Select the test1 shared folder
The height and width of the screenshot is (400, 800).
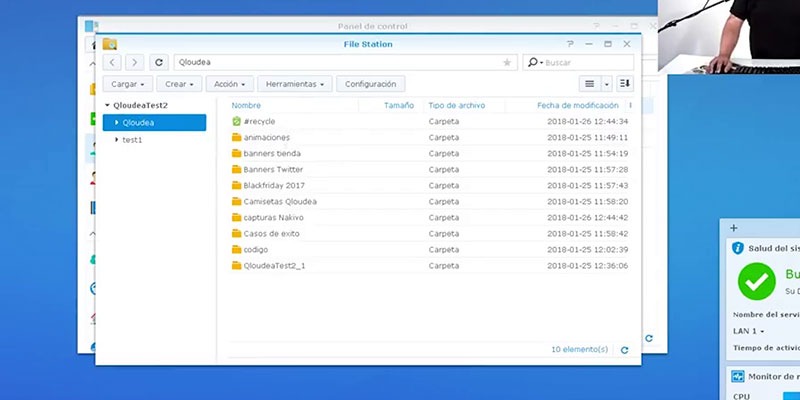tap(132, 140)
